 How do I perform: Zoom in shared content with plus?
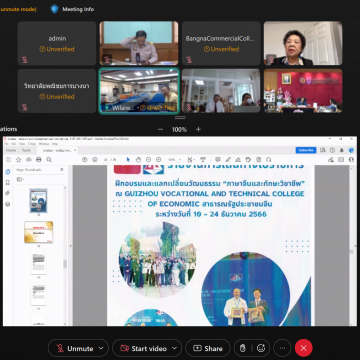(x=198, y=129)
